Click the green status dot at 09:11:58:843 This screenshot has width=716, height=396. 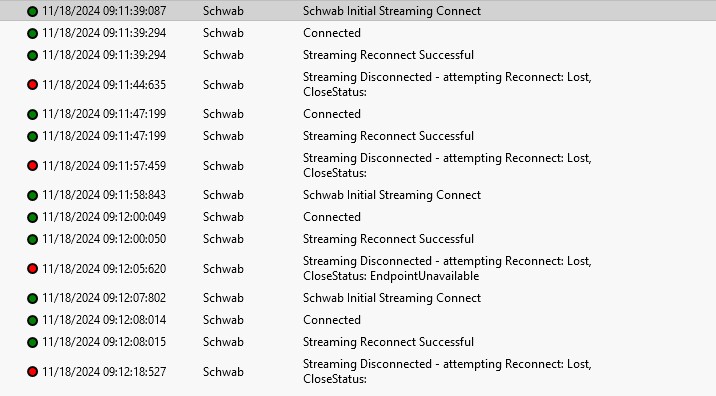(x=32, y=195)
